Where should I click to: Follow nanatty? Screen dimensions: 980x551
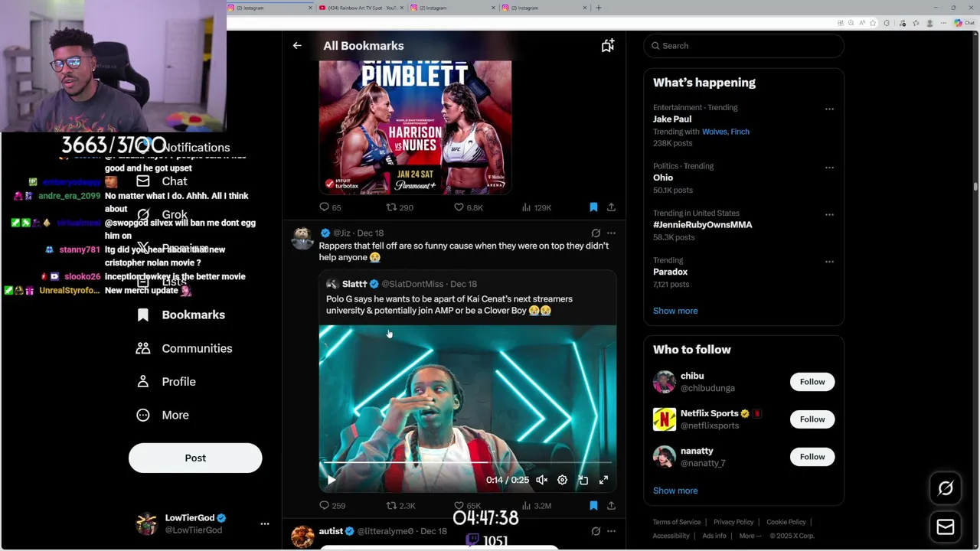coord(812,457)
